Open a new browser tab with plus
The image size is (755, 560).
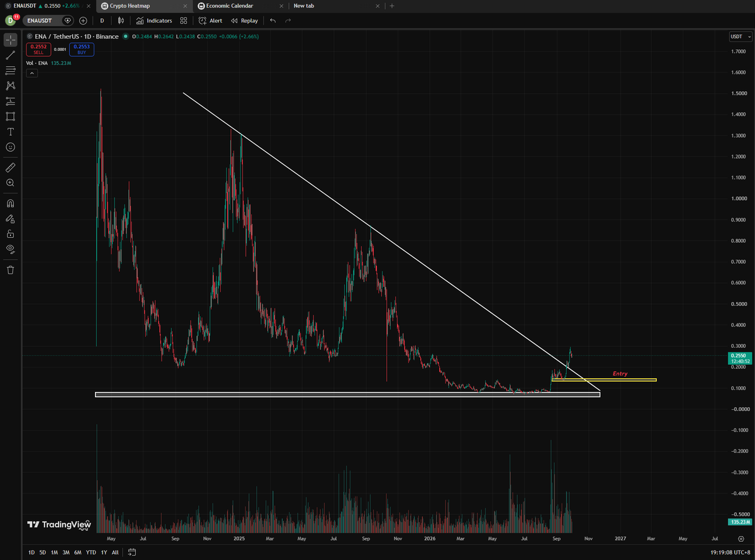[392, 6]
